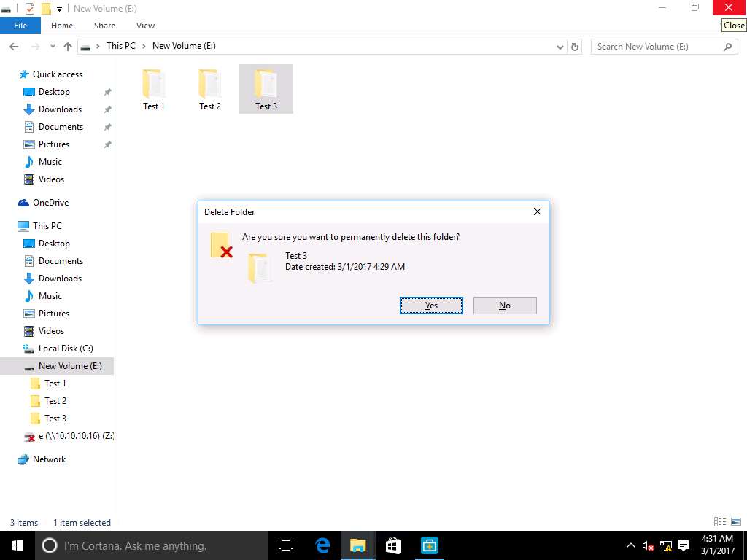Close the Delete Folder dialog with X
This screenshot has width=747, height=560.
tap(538, 211)
